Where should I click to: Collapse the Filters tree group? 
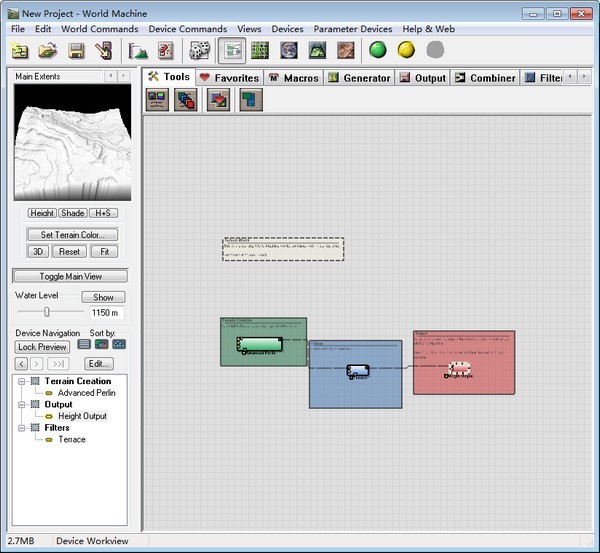click(x=22, y=427)
